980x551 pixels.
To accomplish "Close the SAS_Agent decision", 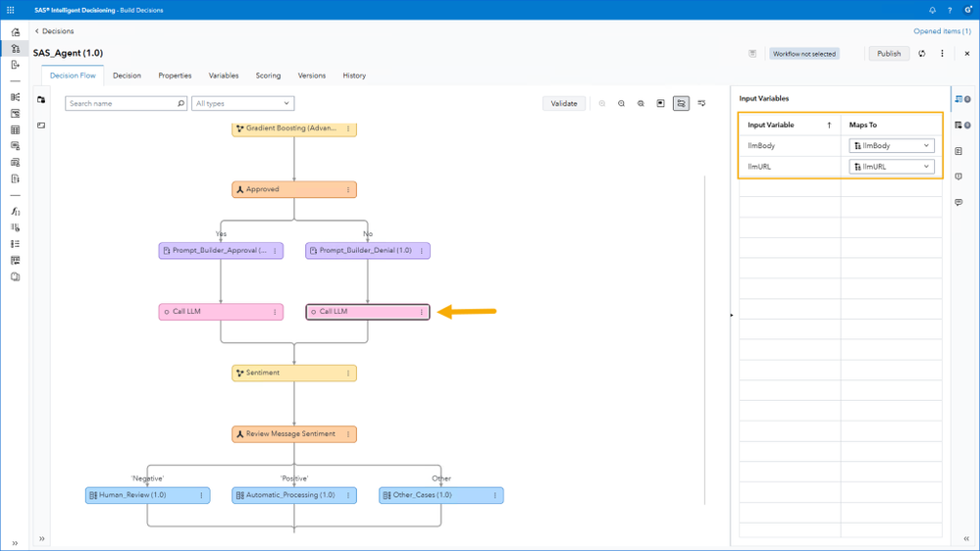I will [x=967, y=54].
